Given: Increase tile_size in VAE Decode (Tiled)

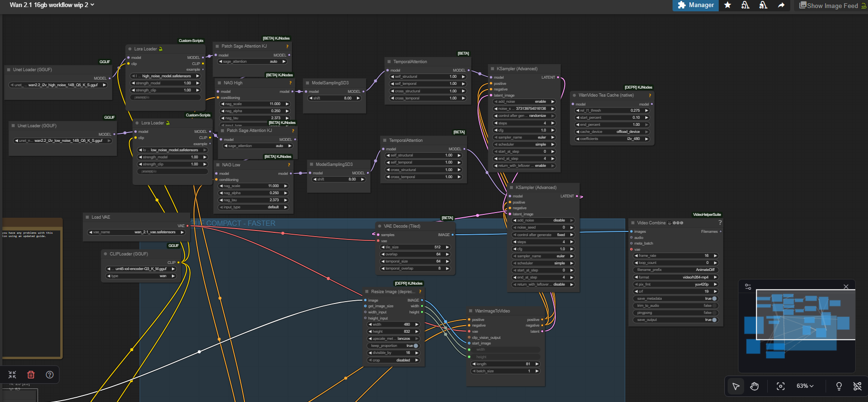Looking at the screenshot, I should tap(447, 247).
